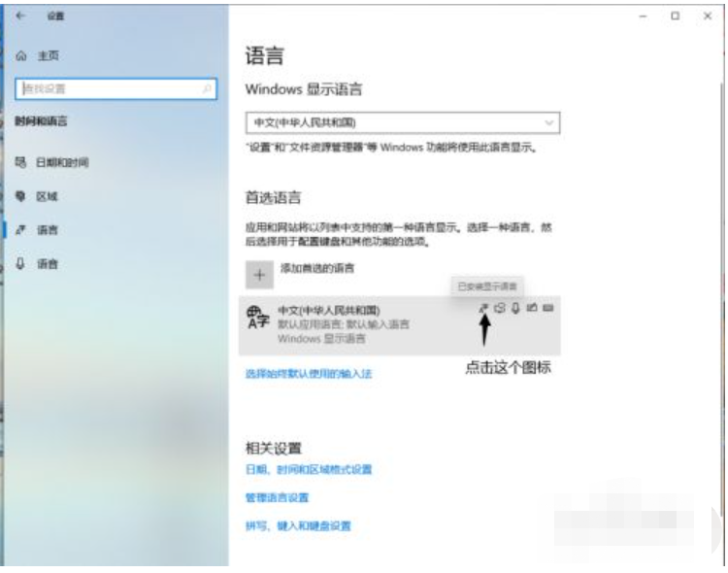Click the 相关设置 heading
The height and width of the screenshot is (573, 728).
pos(274,448)
